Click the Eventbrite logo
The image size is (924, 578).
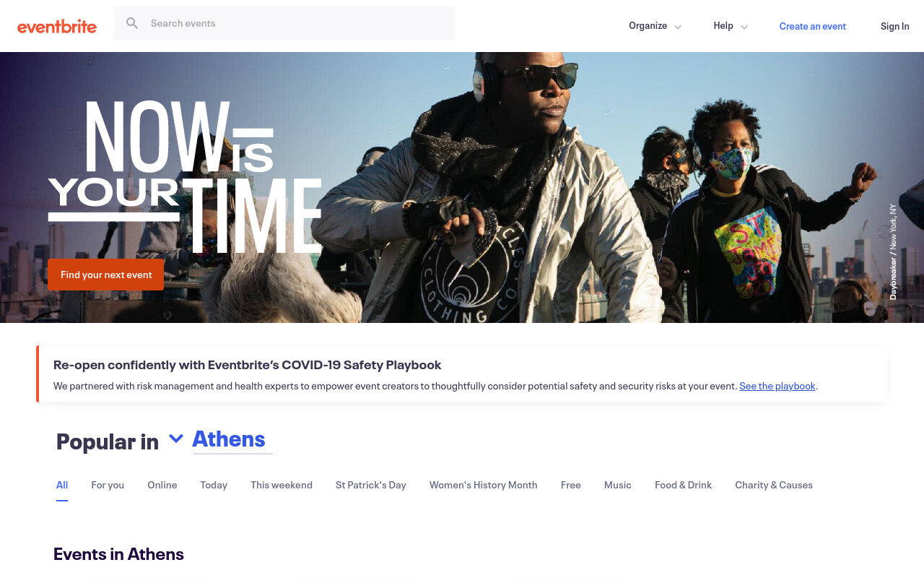[x=57, y=27]
